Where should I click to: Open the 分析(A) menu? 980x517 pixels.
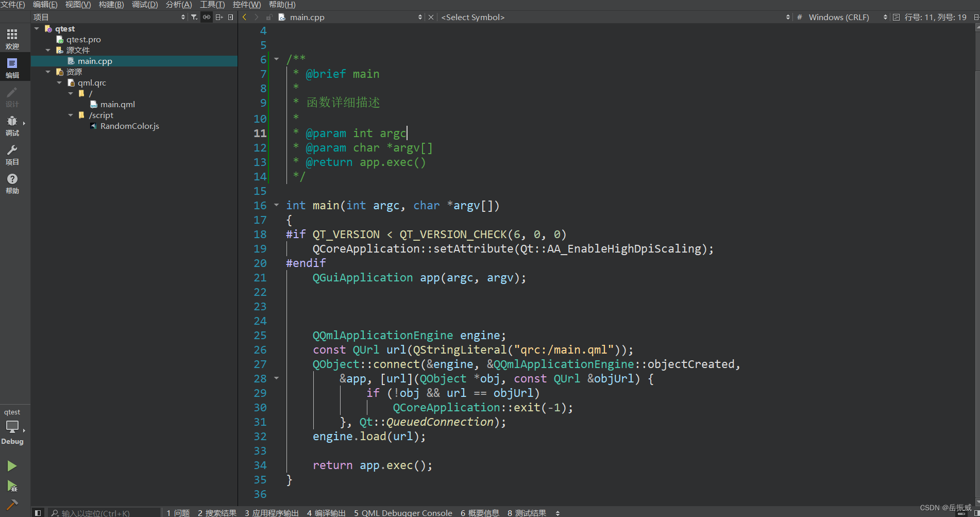[179, 5]
